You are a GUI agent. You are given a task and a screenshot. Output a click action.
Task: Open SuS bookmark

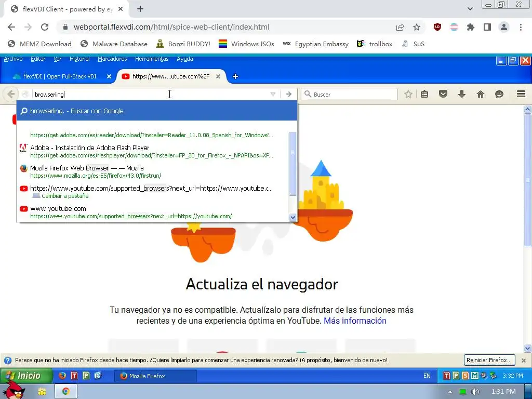pos(413,44)
